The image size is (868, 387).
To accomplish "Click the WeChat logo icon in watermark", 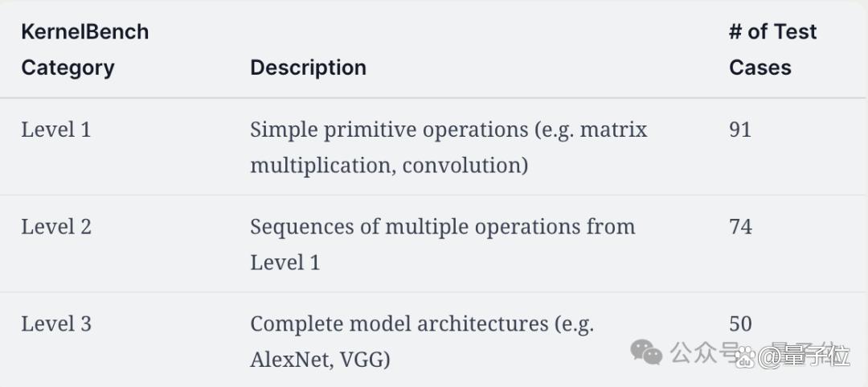I will [646, 352].
